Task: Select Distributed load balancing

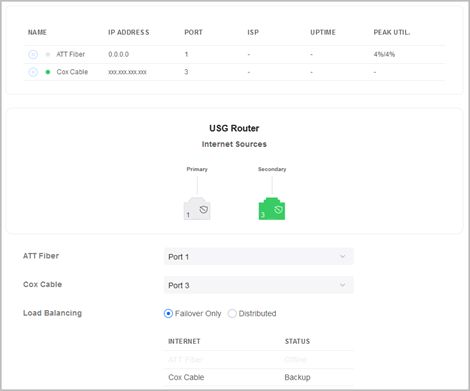Action: click(232, 313)
